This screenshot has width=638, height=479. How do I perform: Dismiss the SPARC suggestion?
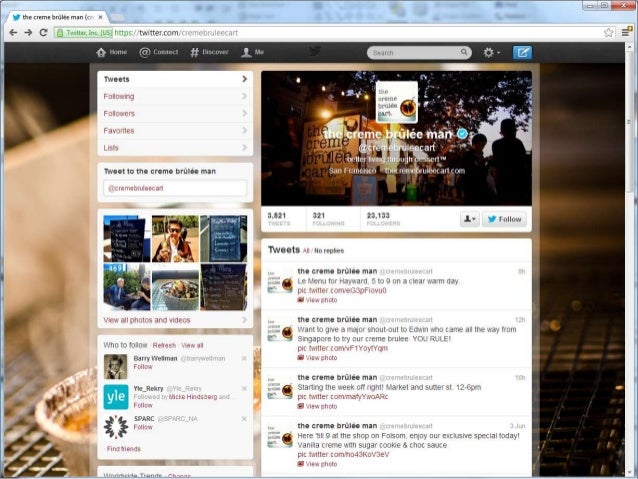(244, 418)
